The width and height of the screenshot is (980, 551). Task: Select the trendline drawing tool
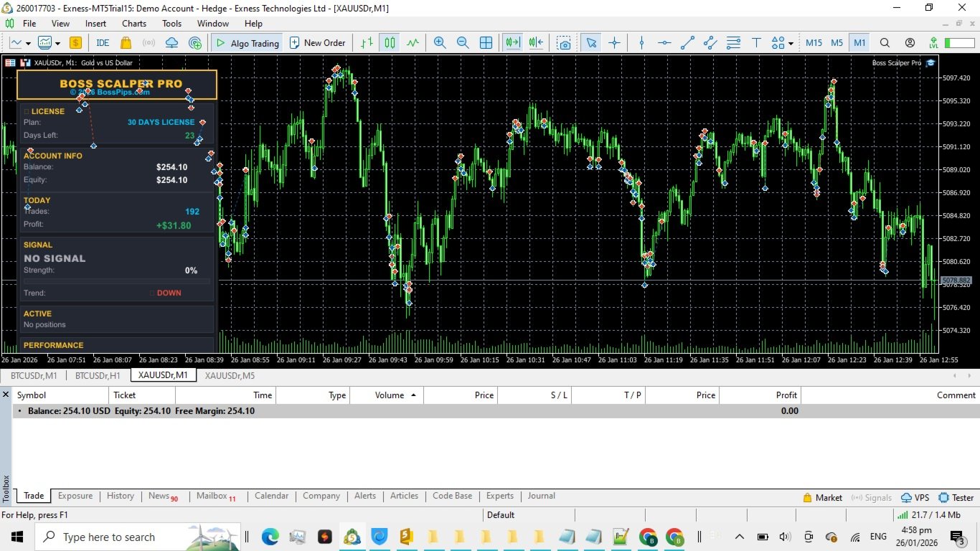687,43
